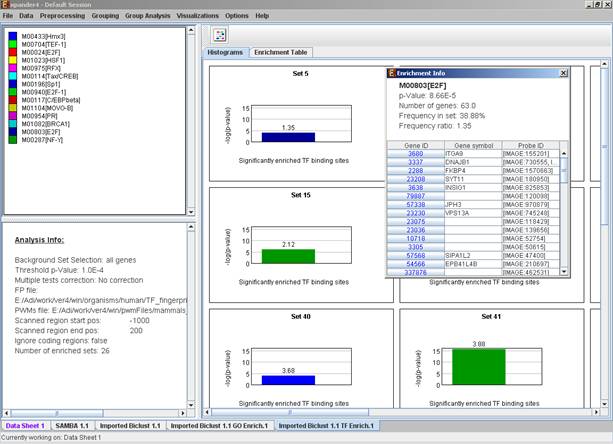Switch to the Histograms tab

tap(225, 52)
